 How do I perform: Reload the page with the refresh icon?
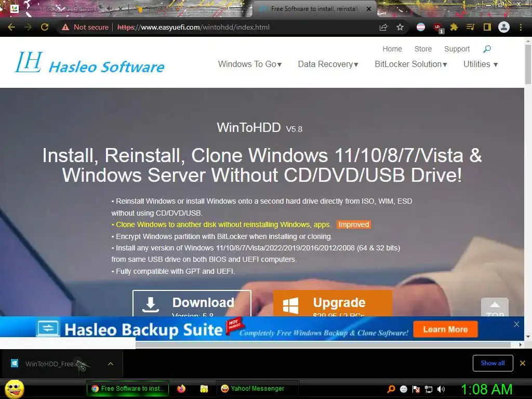[45, 27]
